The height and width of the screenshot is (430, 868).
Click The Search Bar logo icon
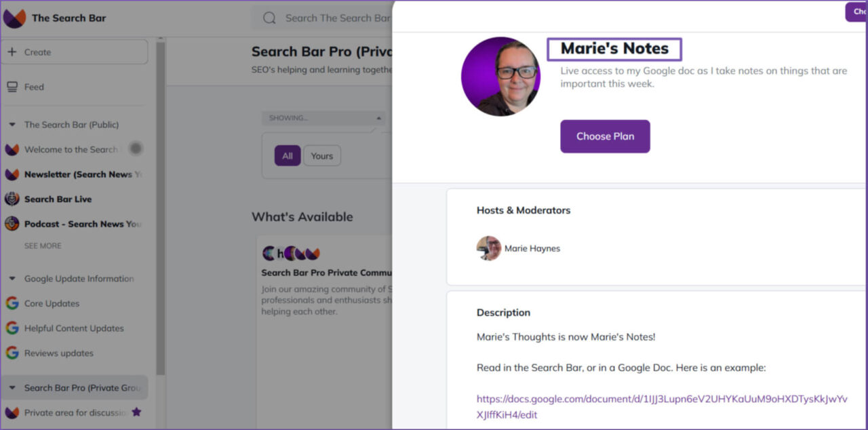click(x=14, y=18)
